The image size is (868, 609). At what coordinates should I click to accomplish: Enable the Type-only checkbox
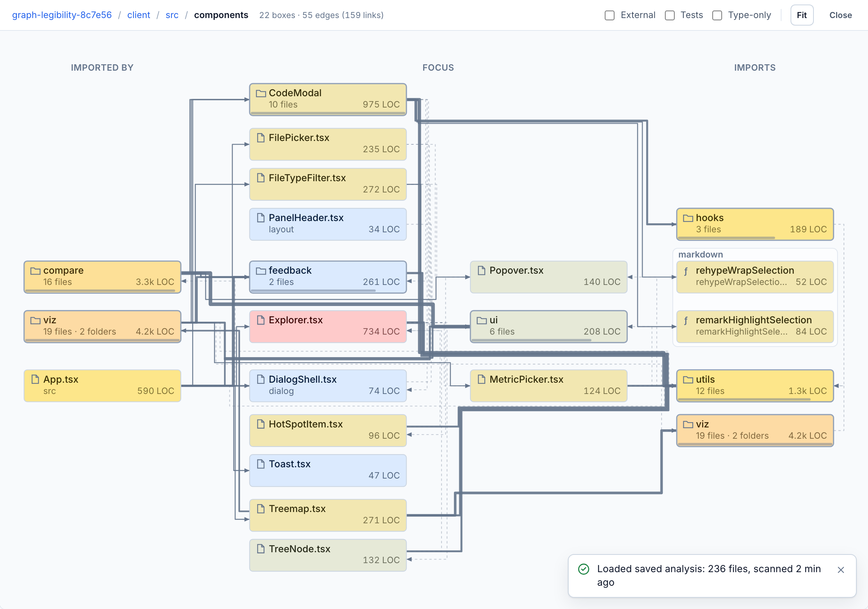[717, 15]
